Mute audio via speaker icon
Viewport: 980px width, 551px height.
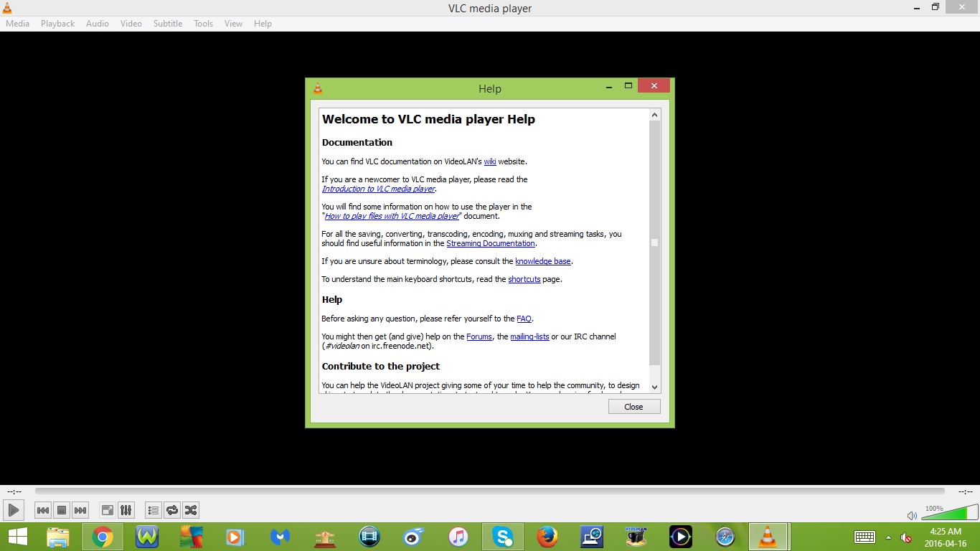pos(912,515)
